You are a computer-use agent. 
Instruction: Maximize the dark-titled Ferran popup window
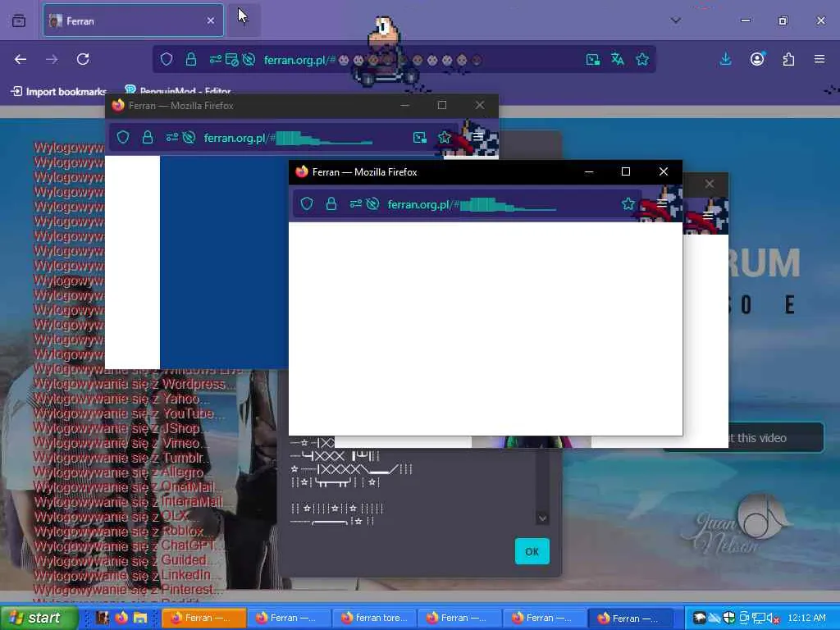442,105
